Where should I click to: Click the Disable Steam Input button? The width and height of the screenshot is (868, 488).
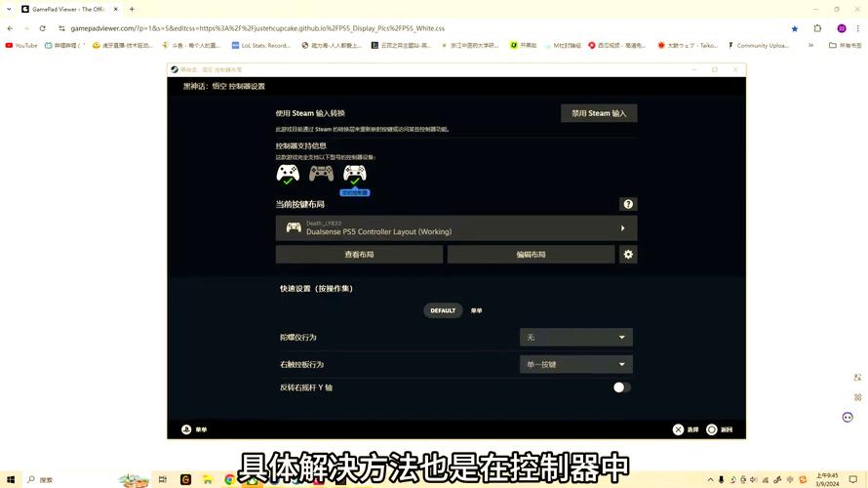tap(599, 113)
